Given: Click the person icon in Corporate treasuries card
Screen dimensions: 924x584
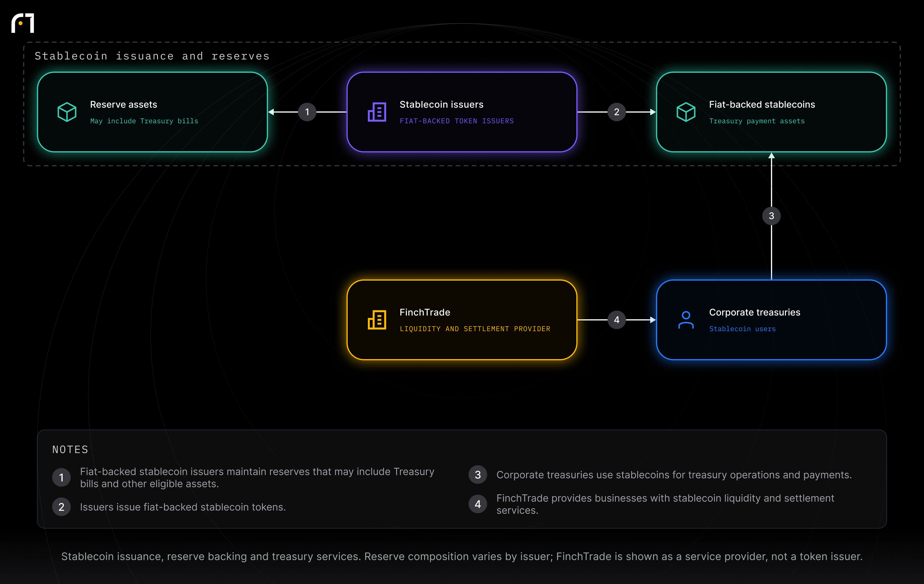Looking at the screenshot, I should tap(686, 320).
